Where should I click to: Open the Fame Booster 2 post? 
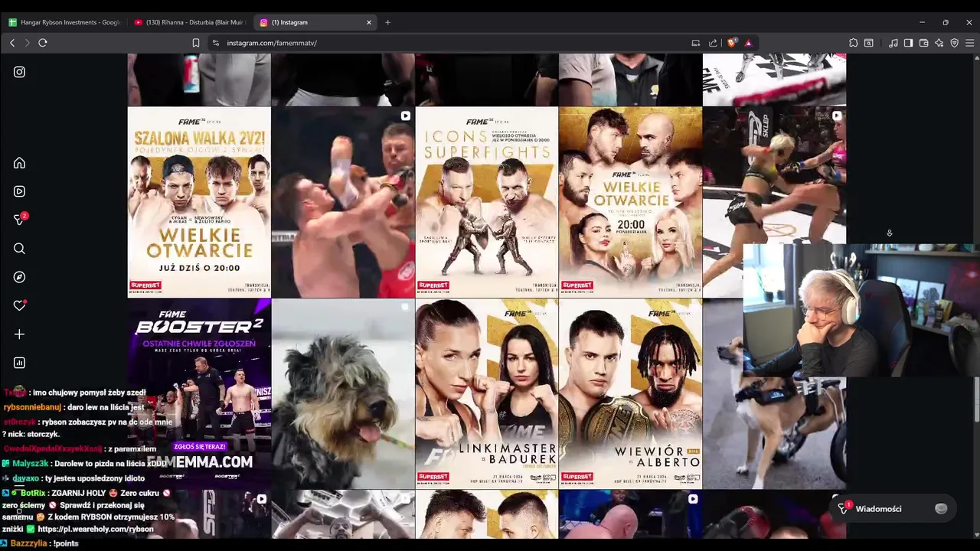199,394
